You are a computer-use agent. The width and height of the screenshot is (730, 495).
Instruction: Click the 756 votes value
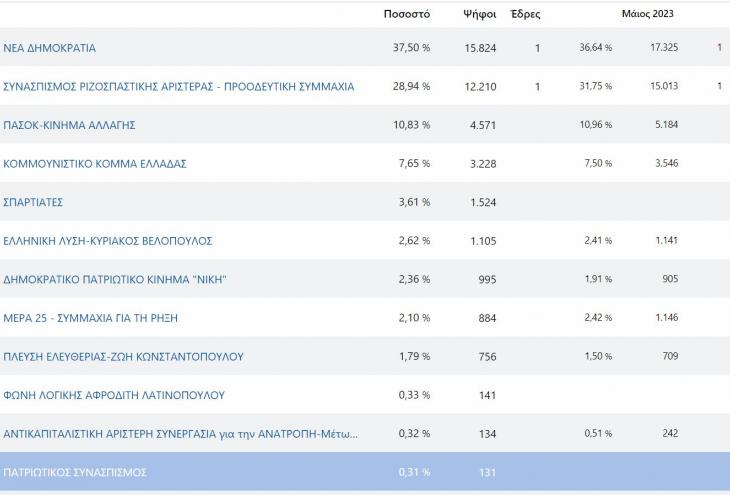click(487, 357)
